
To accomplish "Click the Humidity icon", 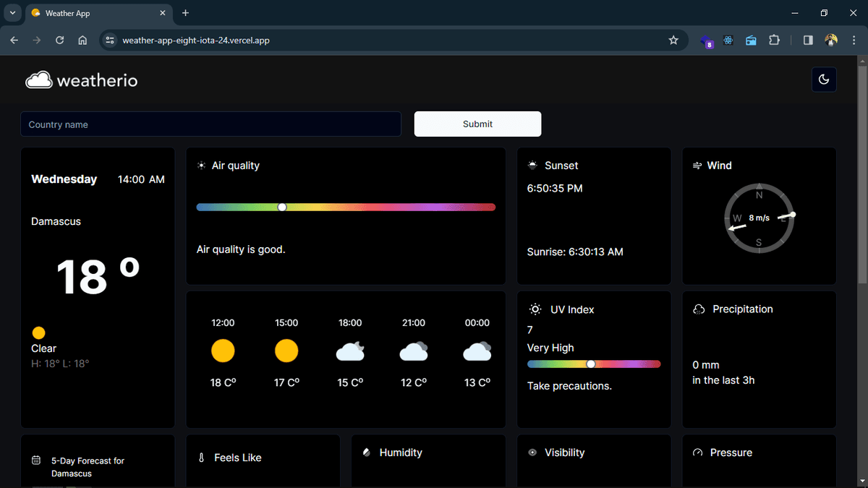I will pyautogui.click(x=366, y=452).
